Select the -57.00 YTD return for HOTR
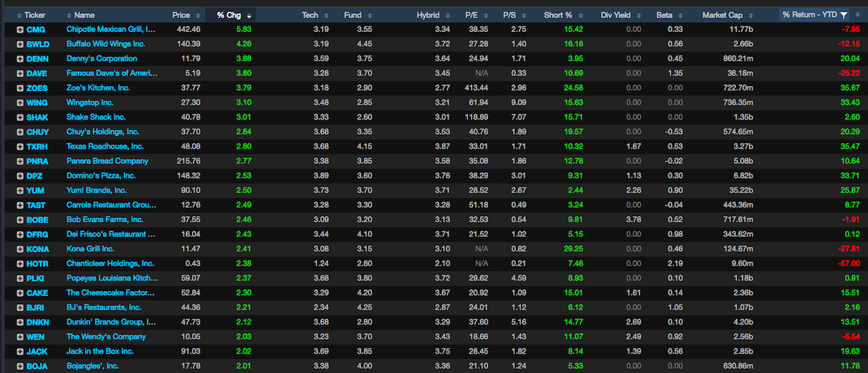The width and height of the screenshot is (868, 373). [x=849, y=263]
